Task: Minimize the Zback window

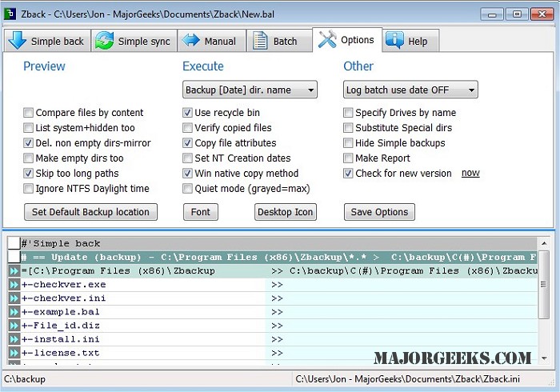Action: coord(492,14)
